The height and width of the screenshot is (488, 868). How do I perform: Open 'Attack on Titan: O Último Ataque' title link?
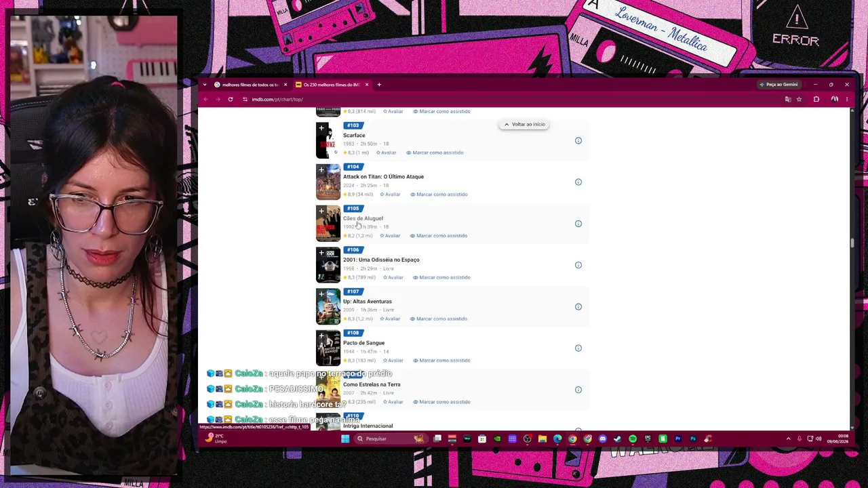coord(383,177)
